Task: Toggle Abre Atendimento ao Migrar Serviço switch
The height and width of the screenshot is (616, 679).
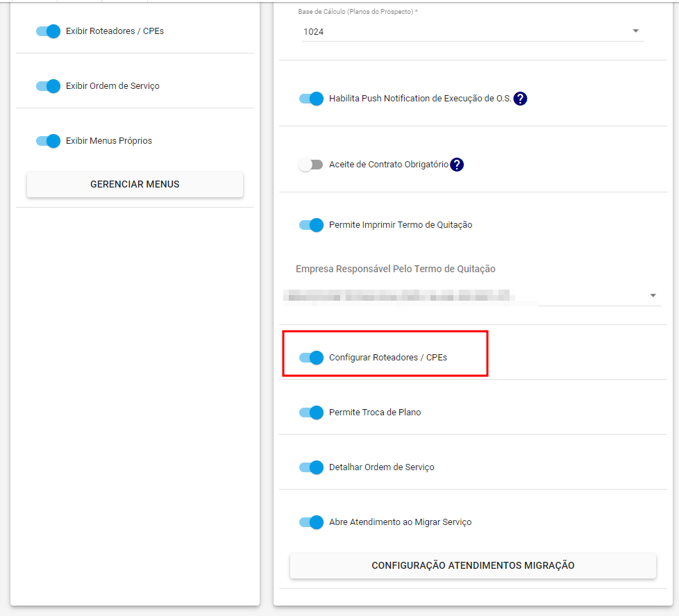Action: click(311, 522)
